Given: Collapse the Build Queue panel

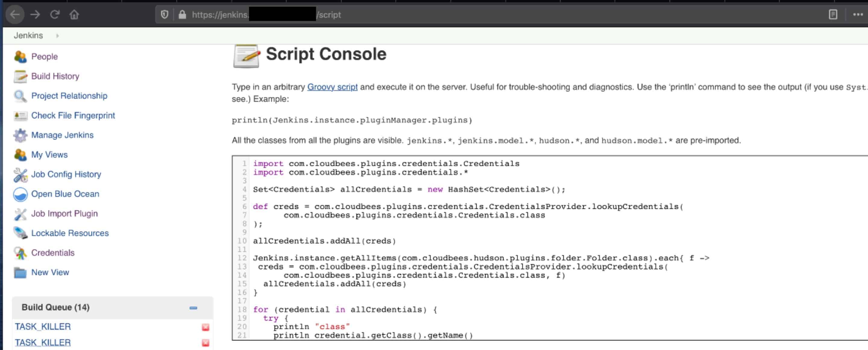Looking at the screenshot, I should [x=193, y=308].
